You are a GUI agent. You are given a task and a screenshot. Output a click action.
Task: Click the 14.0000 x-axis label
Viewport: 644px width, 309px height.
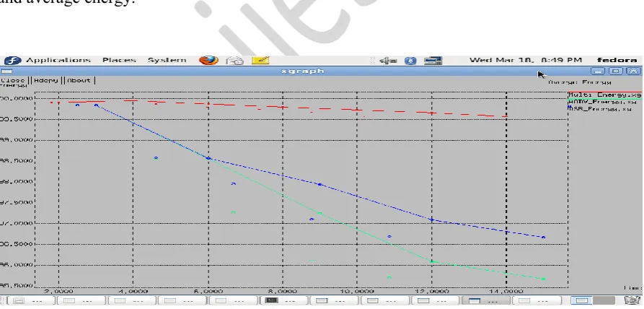click(506, 291)
